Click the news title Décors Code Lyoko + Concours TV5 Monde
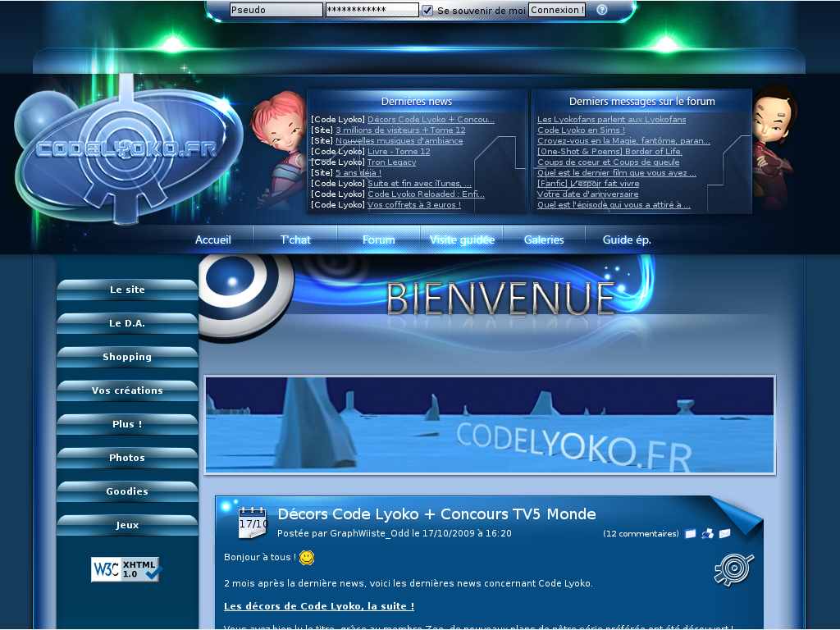840x630 pixels. point(436,514)
